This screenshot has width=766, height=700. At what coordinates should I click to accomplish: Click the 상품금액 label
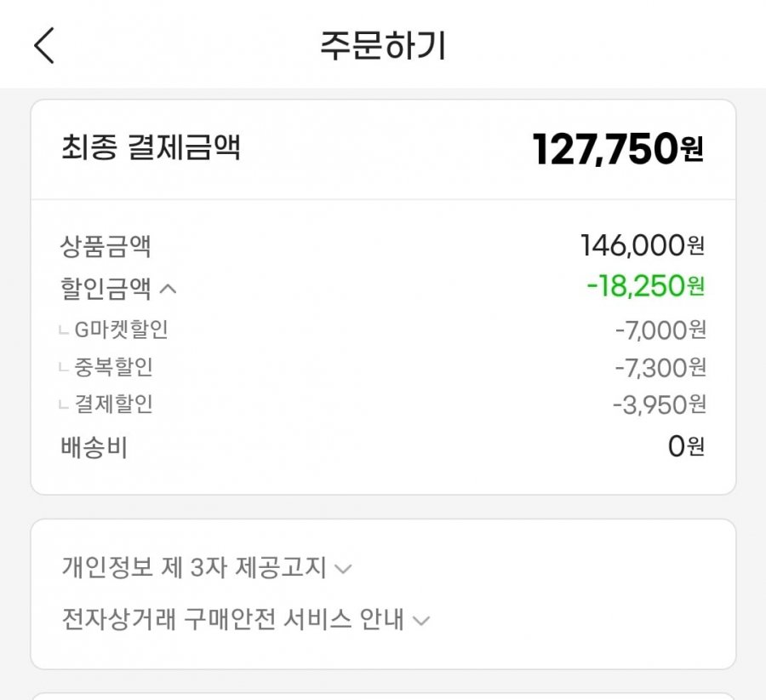(106, 246)
